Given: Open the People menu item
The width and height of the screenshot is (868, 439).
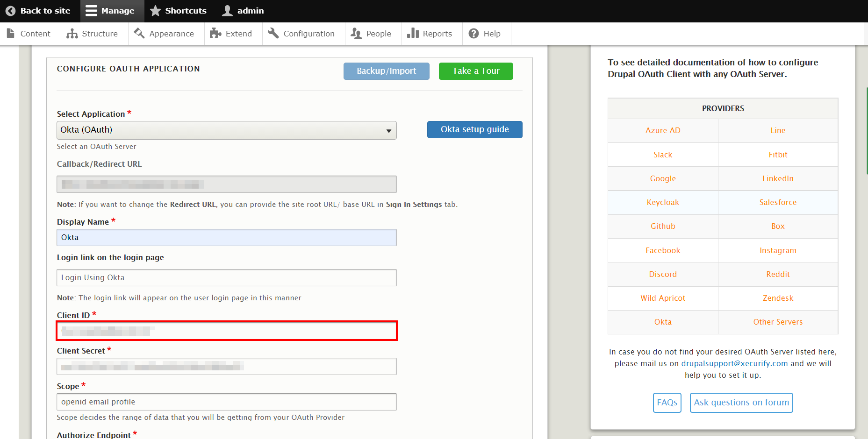Looking at the screenshot, I should tap(378, 34).
